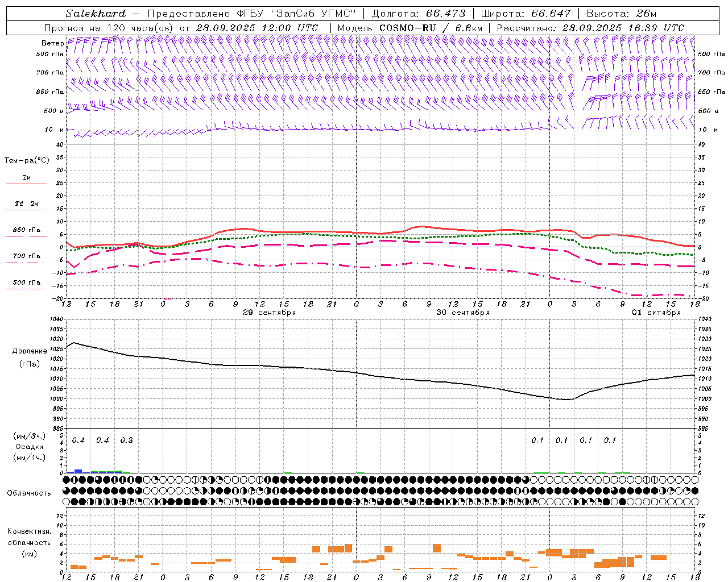Click the '(мм/1ч.)' precipitation unit label
The width and height of the screenshot is (728, 582).
[x=29, y=458]
